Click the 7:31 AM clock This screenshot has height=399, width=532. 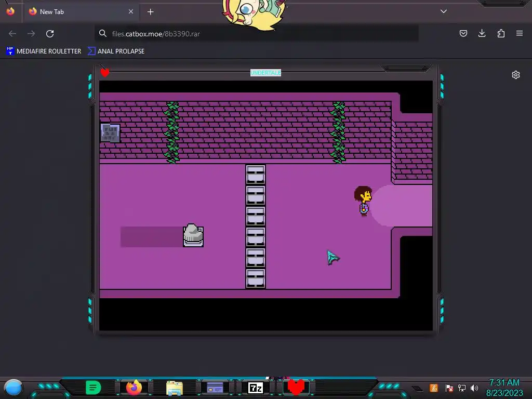coord(504,383)
